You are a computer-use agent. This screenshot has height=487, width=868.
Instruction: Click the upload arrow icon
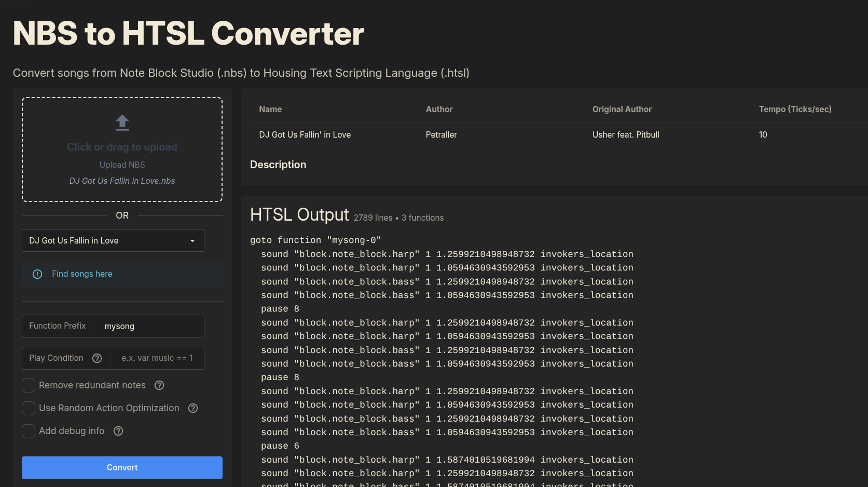[x=122, y=123]
